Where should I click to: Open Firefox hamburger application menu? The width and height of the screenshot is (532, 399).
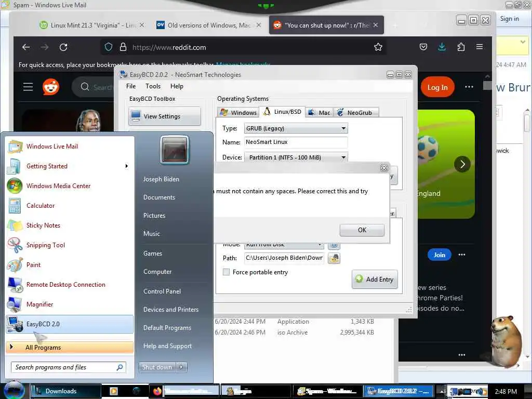coord(480,47)
